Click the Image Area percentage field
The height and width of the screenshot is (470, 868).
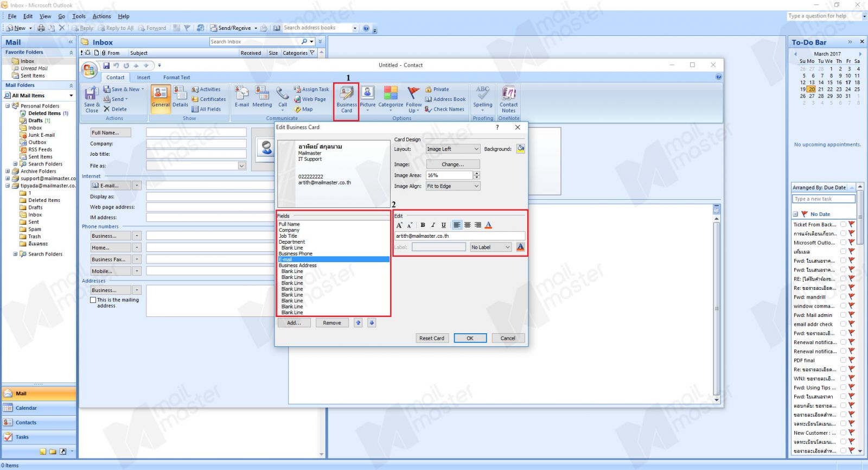[449, 175]
